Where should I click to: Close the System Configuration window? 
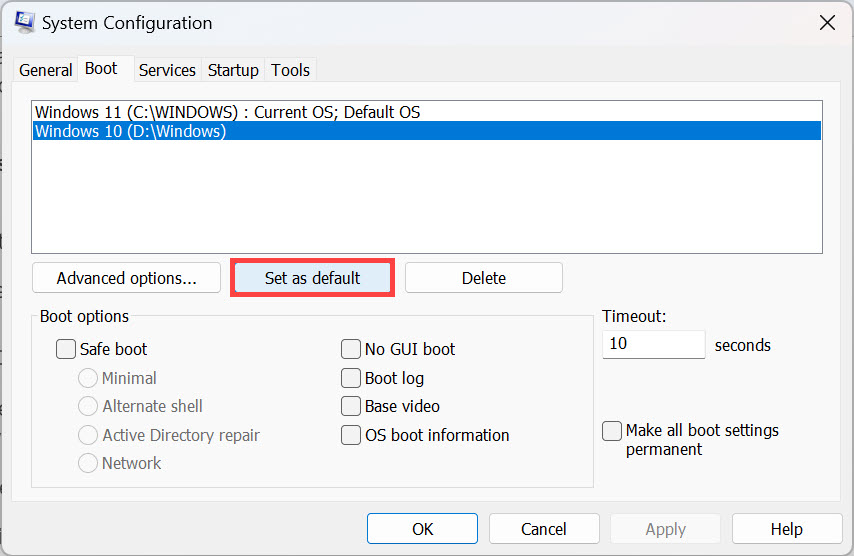click(x=826, y=22)
